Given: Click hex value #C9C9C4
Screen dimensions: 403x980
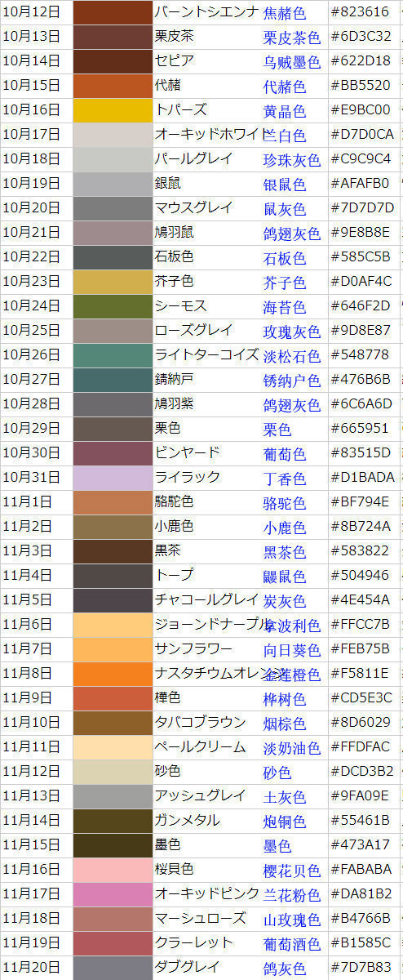Looking at the screenshot, I should tap(361, 158).
